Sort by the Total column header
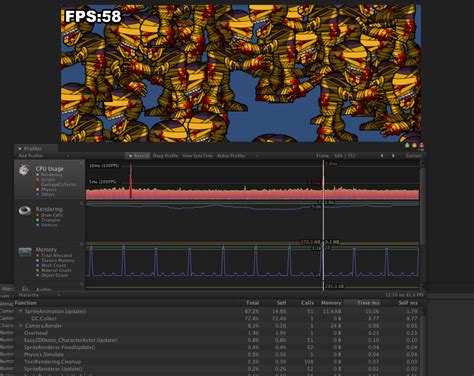 (252, 303)
